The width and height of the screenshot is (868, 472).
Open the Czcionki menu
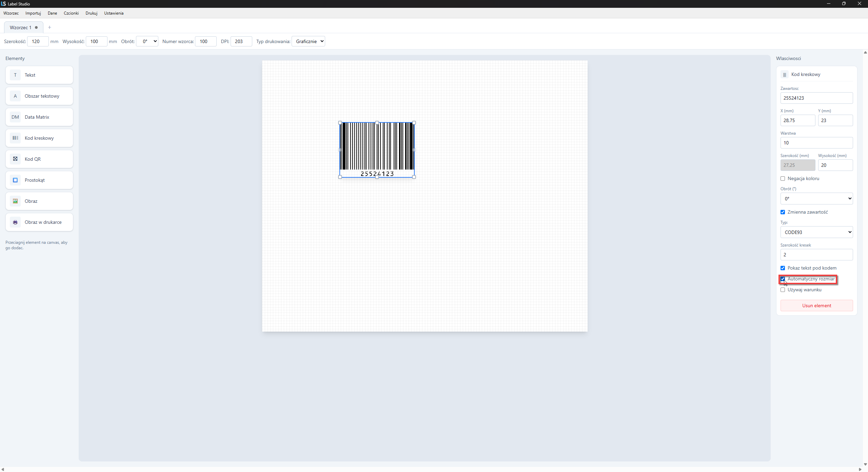71,13
